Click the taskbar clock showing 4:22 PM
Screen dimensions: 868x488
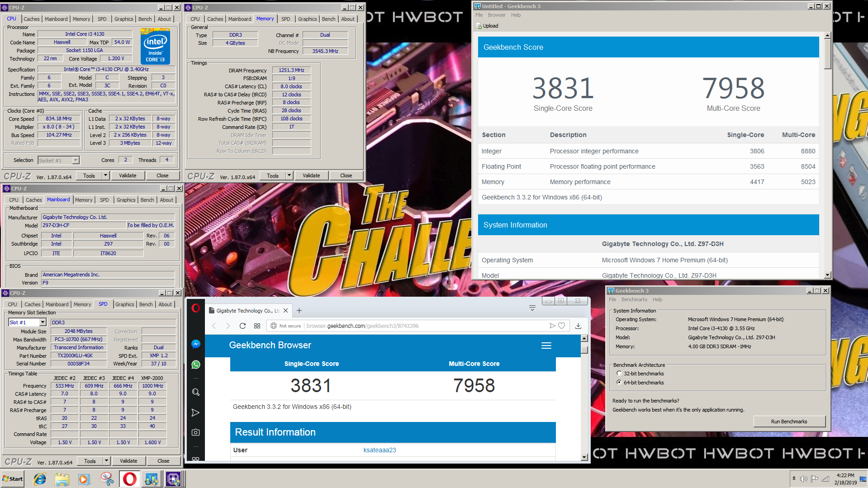point(845,479)
